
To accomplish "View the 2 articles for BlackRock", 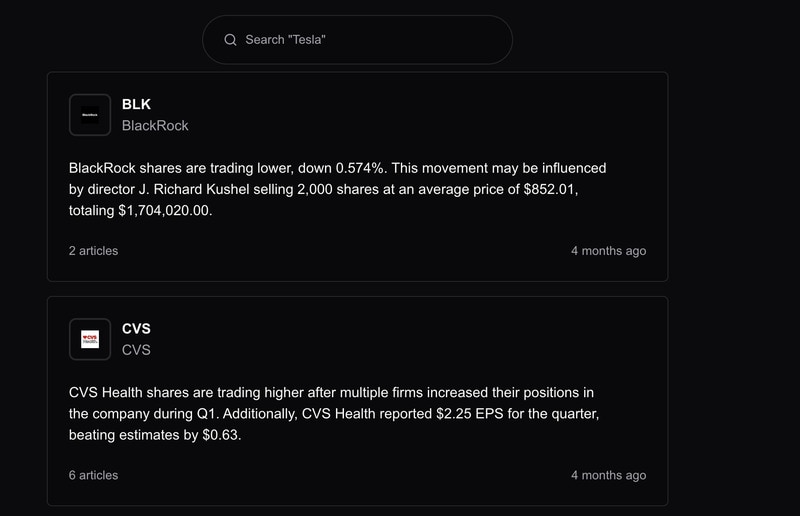I will (93, 251).
